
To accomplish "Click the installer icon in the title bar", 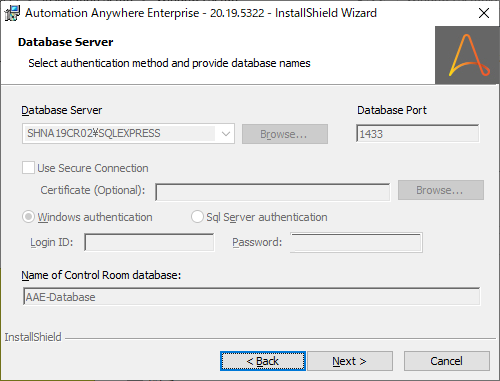I will pos(12,13).
